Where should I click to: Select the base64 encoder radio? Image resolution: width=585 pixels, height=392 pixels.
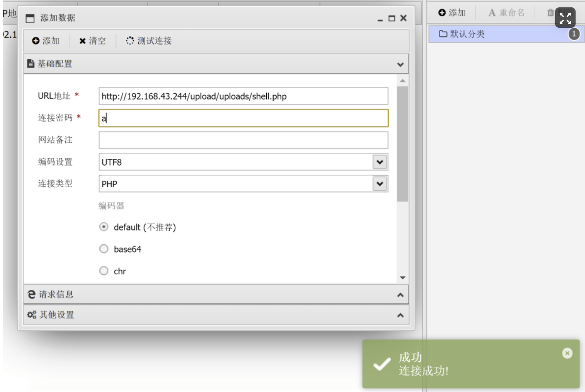(x=104, y=249)
